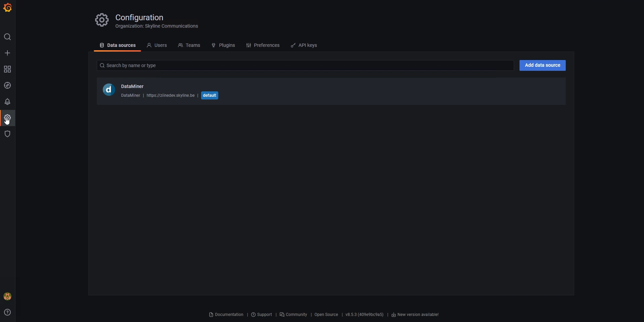The height and width of the screenshot is (322, 644).
Task: Click the Configuration page title
Action: click(x=139, y=18)
